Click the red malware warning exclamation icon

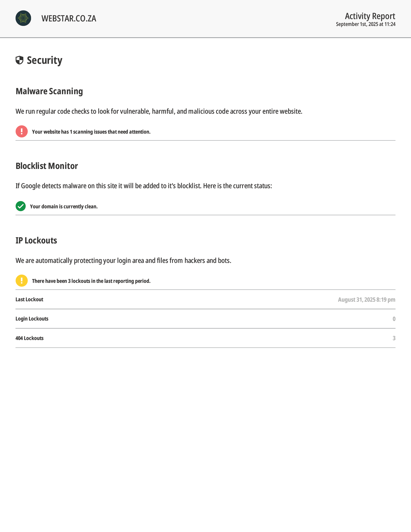click(22, 131)
